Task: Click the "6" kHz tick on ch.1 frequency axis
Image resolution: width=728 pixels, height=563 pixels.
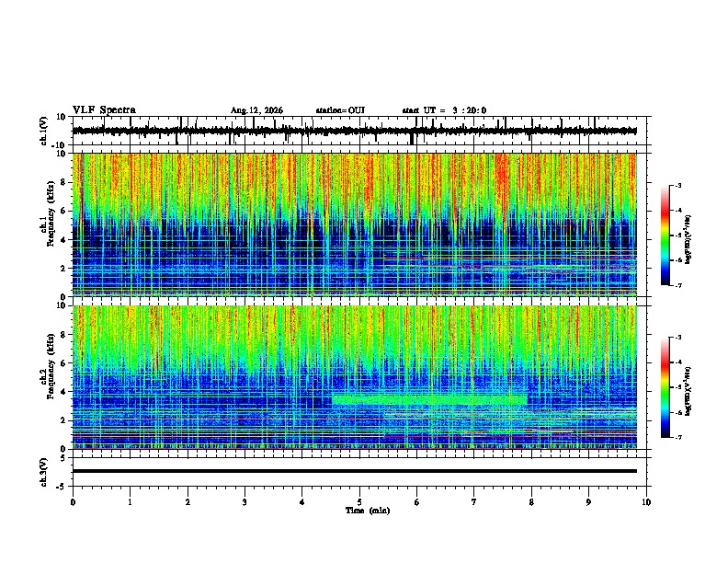Action: point(64,211)
